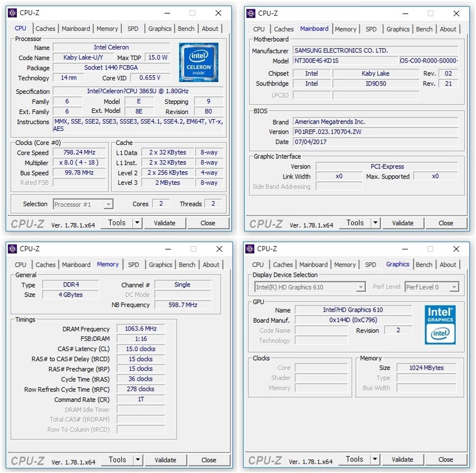Click the Specification field showing Celeron 3865U
Viewport: 476px width, 473px height.
(x=138, y=91)
